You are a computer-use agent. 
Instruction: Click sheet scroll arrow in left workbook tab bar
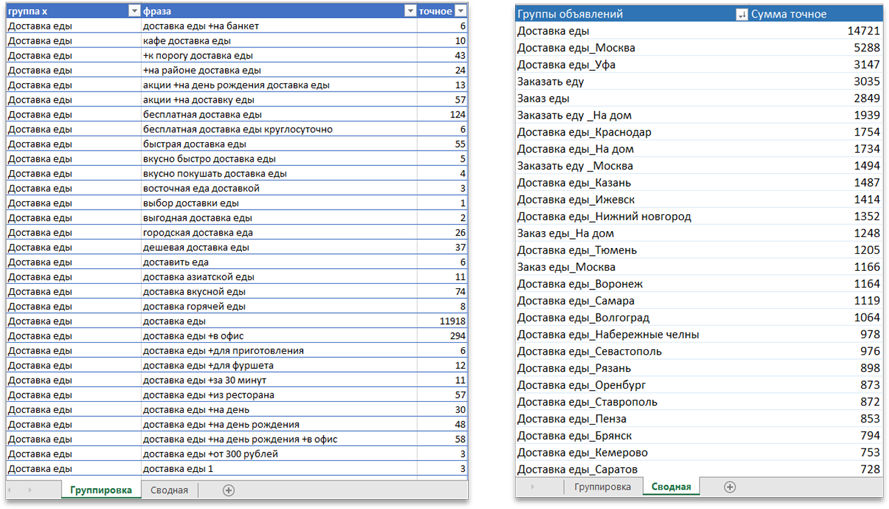pos(29,490)
